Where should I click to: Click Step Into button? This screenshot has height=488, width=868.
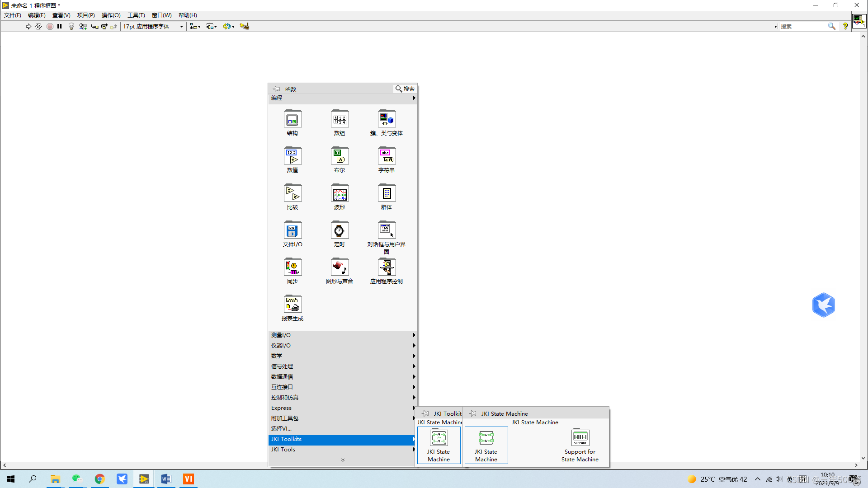94,27
